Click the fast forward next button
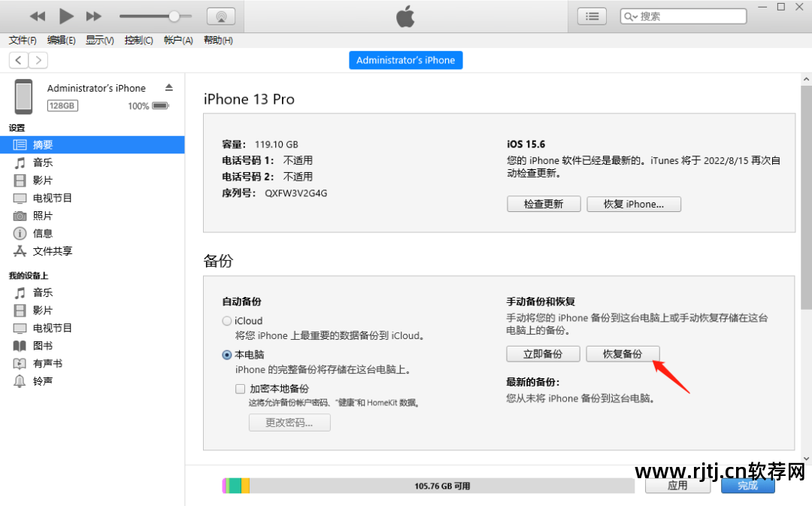This screenshot has height=506, width=812. (x=94, y=17)
